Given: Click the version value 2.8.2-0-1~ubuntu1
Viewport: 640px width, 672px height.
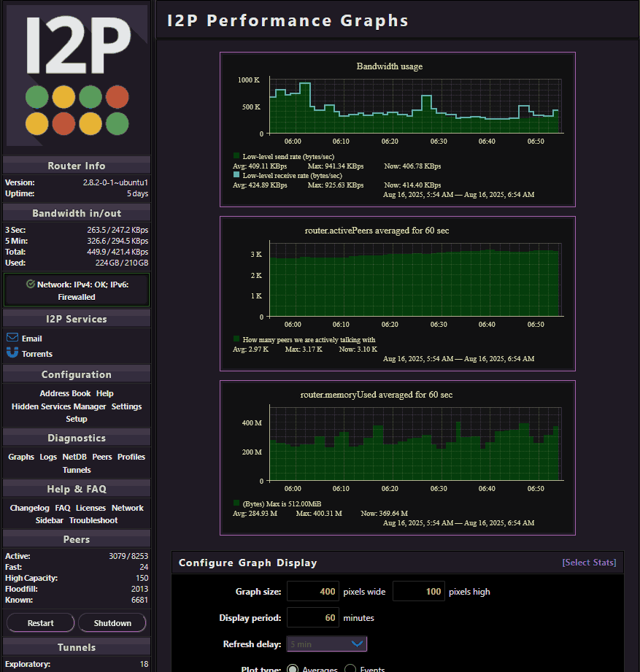Looking at the screenshot, I should 115,182.
